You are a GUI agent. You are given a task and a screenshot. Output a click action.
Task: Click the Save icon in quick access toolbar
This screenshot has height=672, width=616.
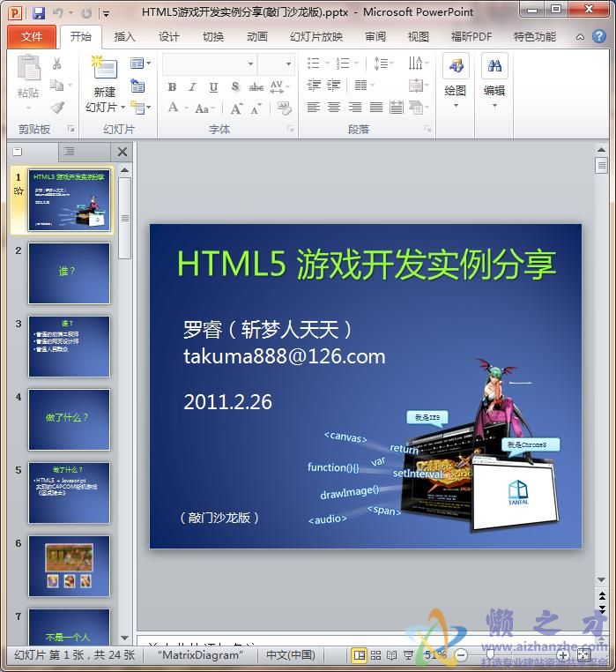(39, 13)
